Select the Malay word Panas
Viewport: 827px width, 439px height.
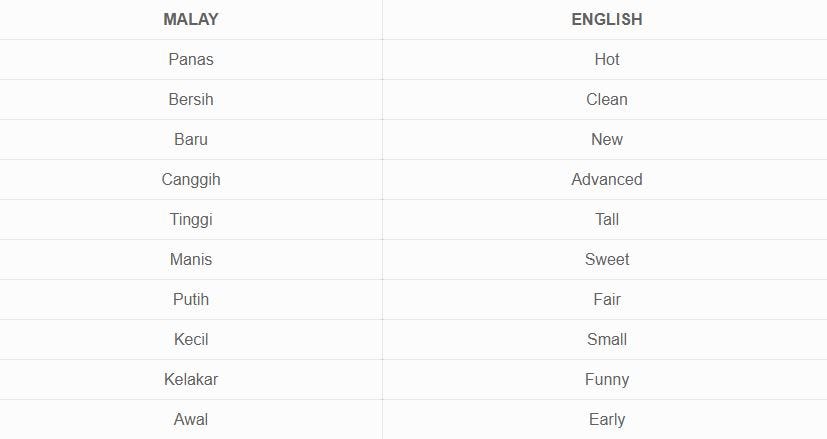point(191,59)
